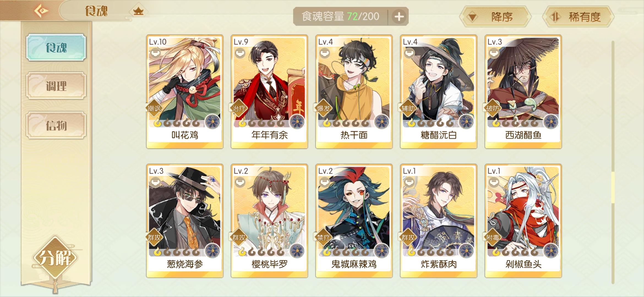Open the 稀有度 sort criteria selector

click(x=578, y=17)
